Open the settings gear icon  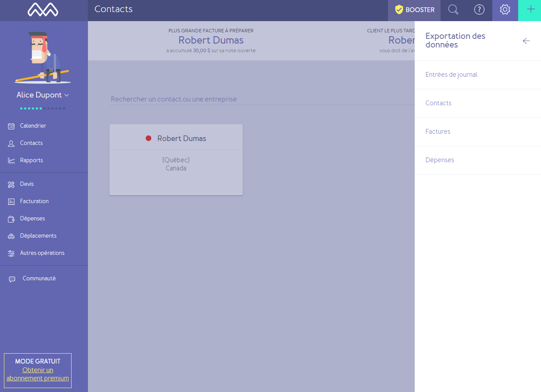pos(505,9)
